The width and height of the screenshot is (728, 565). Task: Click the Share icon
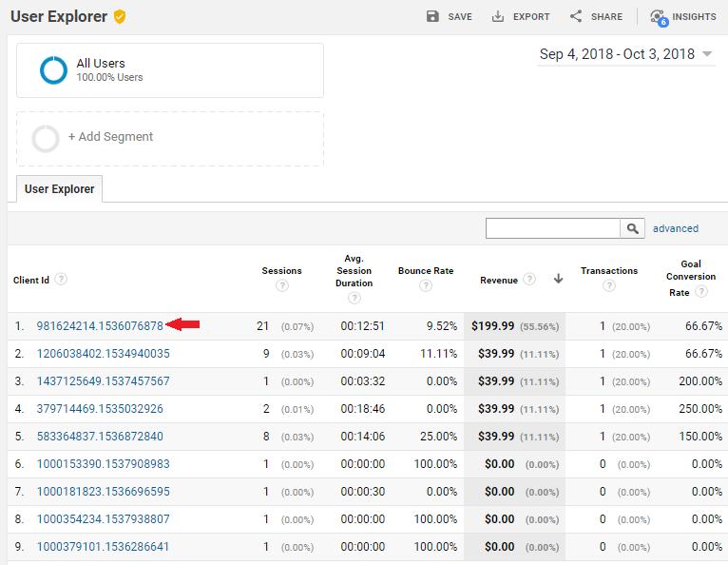[576, 16]
